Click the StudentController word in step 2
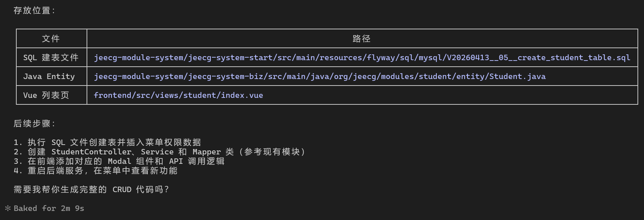This screenshot has width=644, height=220. point(91,152)
